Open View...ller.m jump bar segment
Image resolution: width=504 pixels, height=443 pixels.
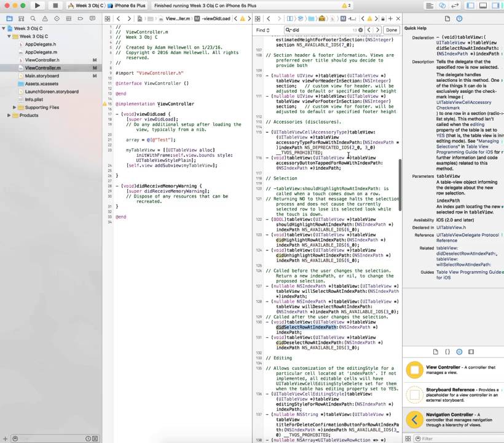coord(175,18)
